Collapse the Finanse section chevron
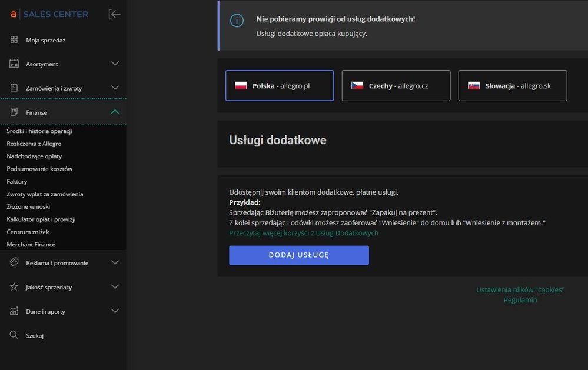The width and height of the screenshot is (588, 370). point(115,112)
